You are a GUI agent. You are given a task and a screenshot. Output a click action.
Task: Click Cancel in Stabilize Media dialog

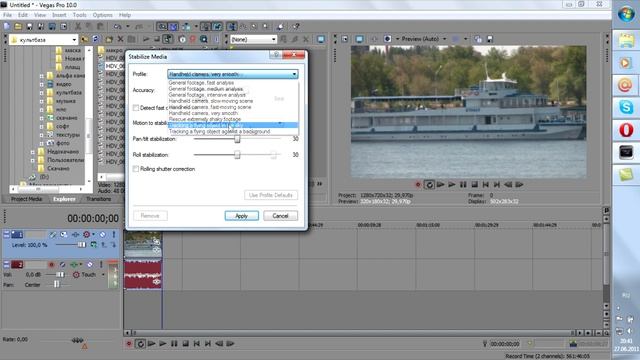coord(280,216)
